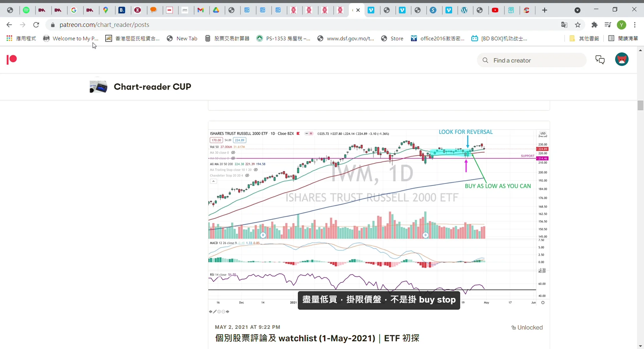Open chart settings gear below the price scale
The image size is (644, 349).
pos(543,303)
